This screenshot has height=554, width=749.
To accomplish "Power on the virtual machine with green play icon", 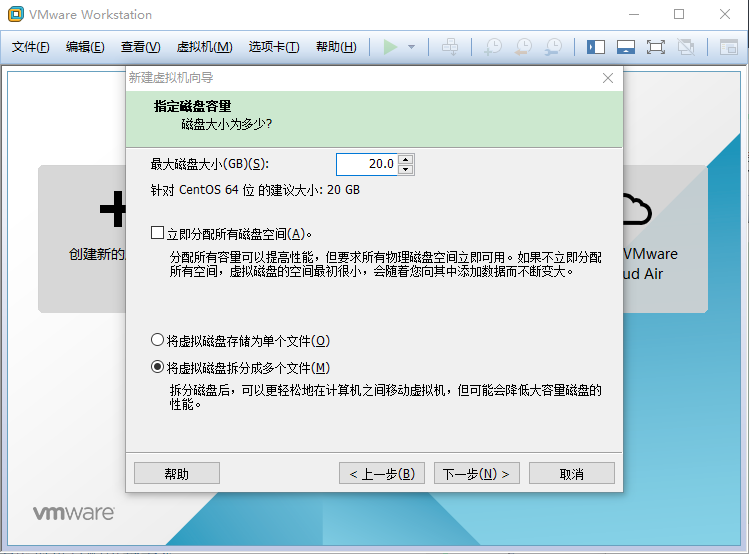I will point(390,47).
